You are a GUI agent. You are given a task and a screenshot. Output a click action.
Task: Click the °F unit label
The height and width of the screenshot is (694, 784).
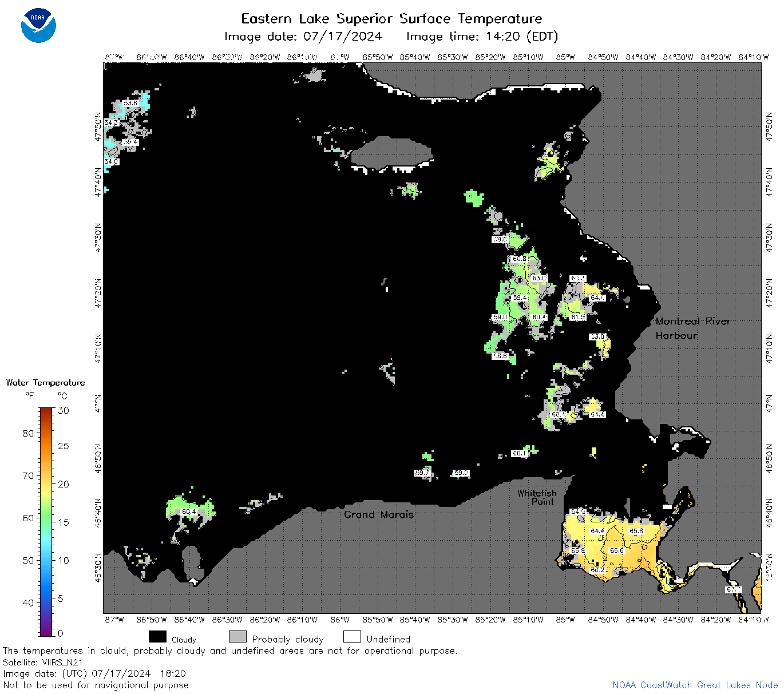(29, 396)
